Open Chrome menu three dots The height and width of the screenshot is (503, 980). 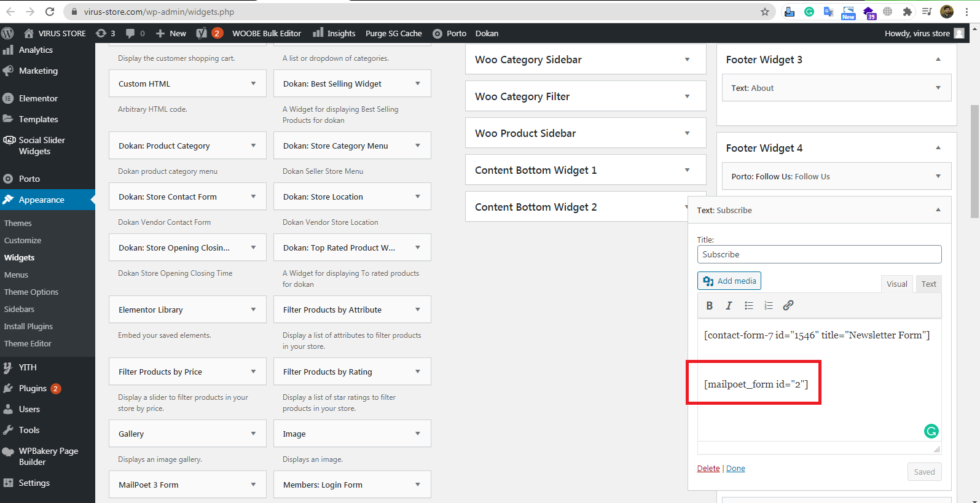click(967, 12)
